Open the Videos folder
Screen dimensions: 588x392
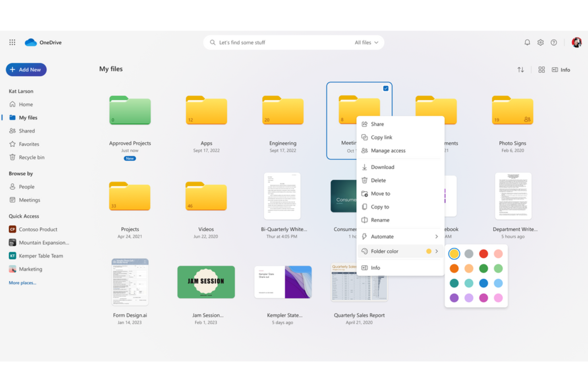pyautogui.click(x=206, y=196)
